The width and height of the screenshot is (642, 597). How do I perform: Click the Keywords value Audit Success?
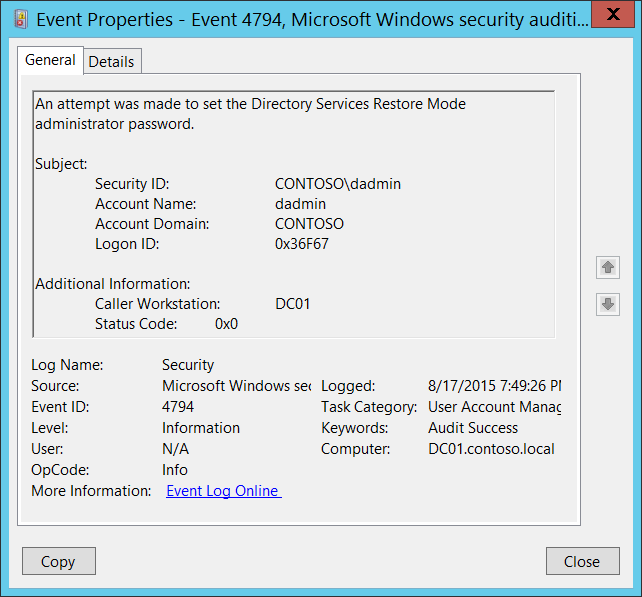[x=473, y=428]
